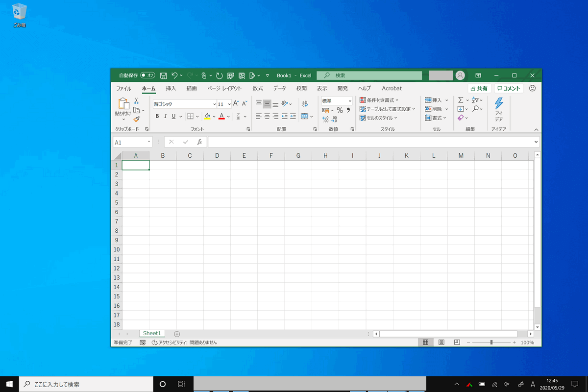Toggle the AutoSave (自動保存) switch

(147, 75)
